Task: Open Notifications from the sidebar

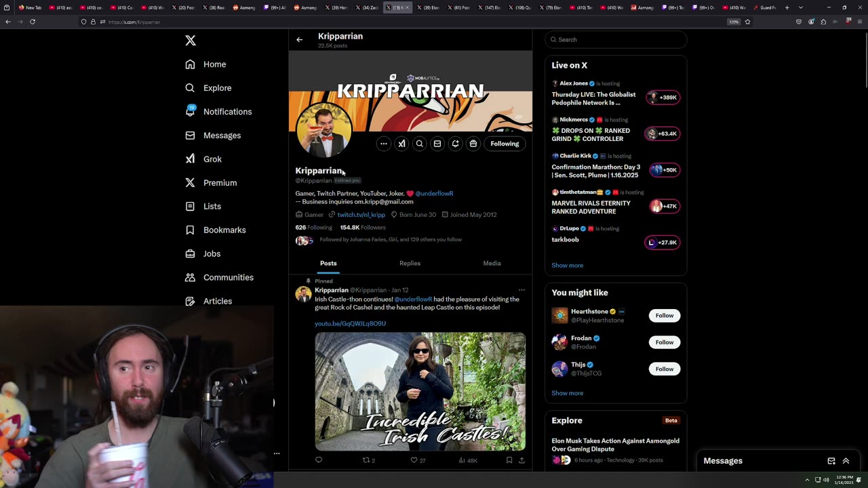Action: 218,112
